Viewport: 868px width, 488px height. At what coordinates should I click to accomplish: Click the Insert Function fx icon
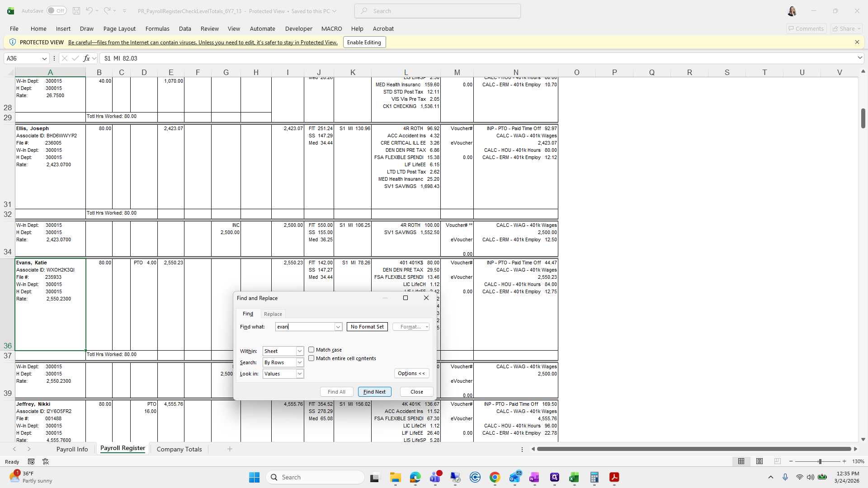click(86, 58)
